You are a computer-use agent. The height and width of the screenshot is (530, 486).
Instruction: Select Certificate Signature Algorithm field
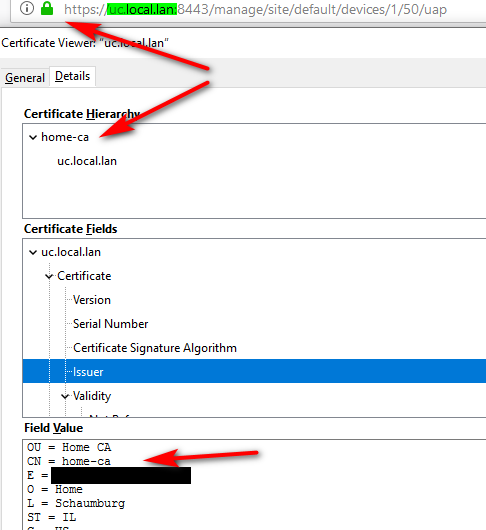point(155,348)
